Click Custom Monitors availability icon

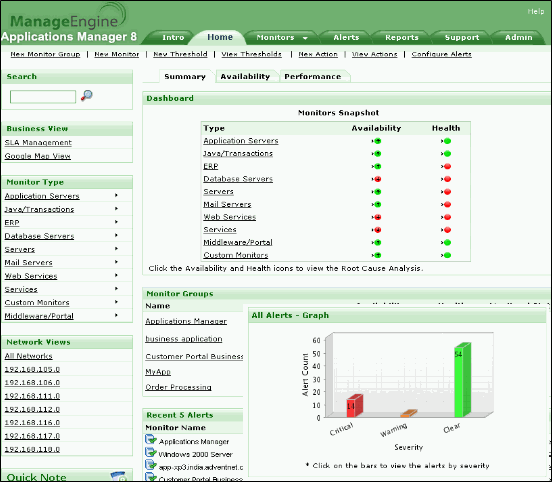pyautogui.click(x=377, y=255)
